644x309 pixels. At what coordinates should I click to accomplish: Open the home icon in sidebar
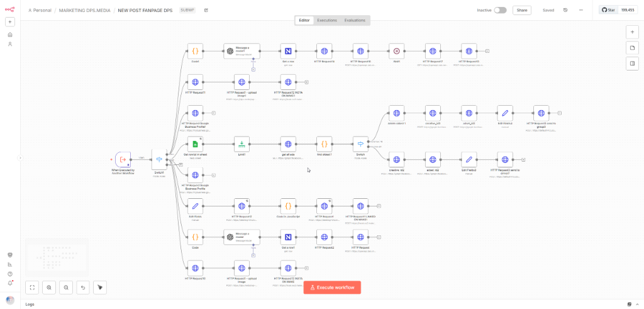point(10,35)
